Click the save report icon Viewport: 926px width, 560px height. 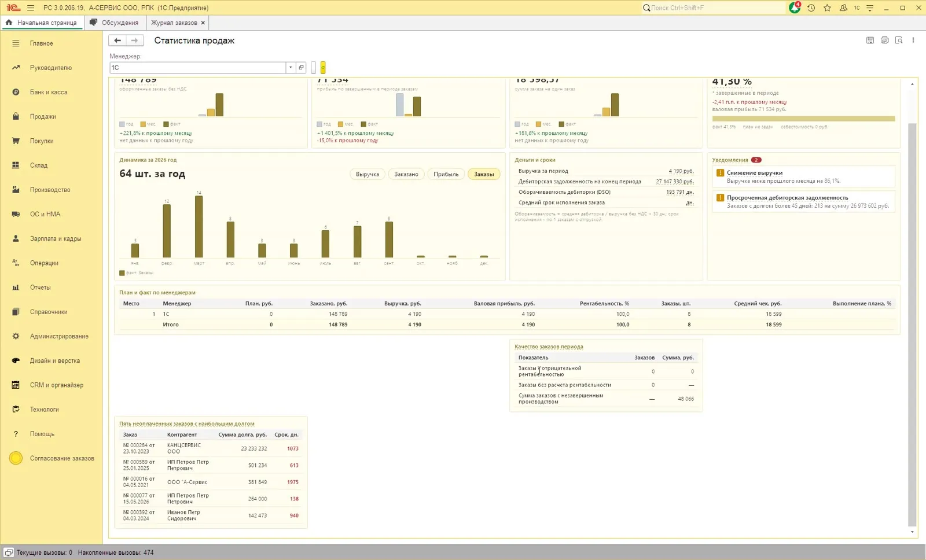click(870, 40)
